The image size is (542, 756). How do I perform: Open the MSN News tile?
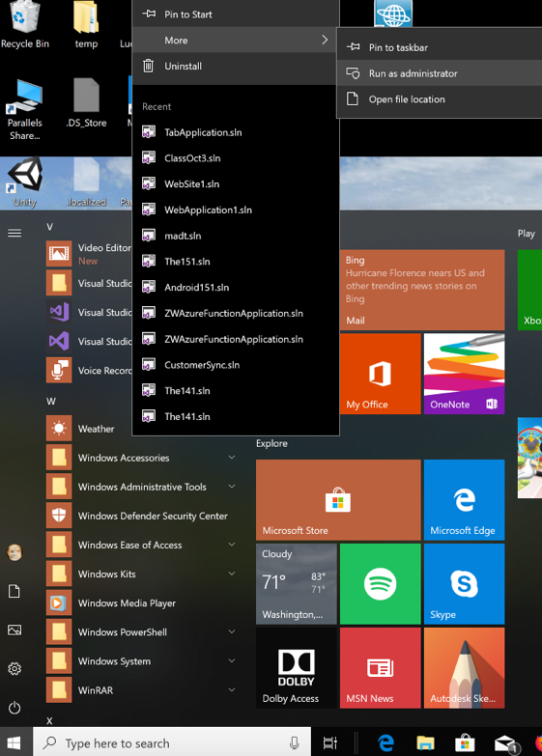coord(381,668)
